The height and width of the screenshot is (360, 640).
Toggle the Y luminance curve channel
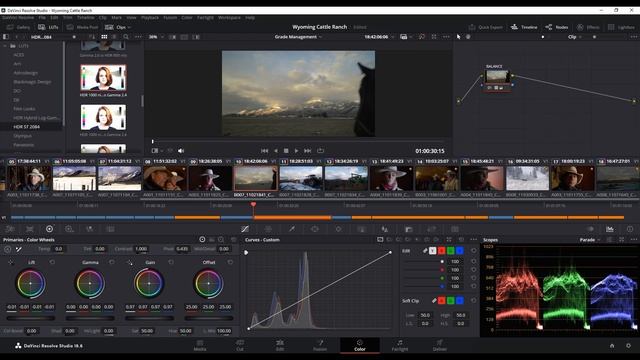click(432, 251)
